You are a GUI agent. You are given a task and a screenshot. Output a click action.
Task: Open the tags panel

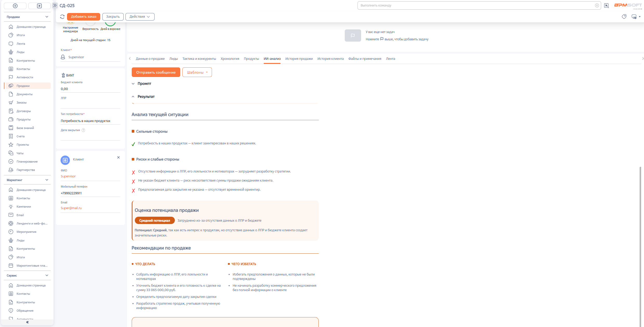click(x=624, y=16)
